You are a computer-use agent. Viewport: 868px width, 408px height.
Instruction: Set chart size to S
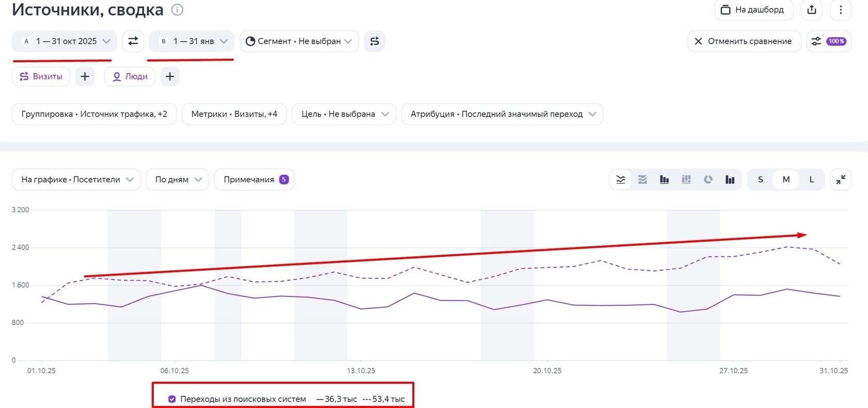point(761,180)
